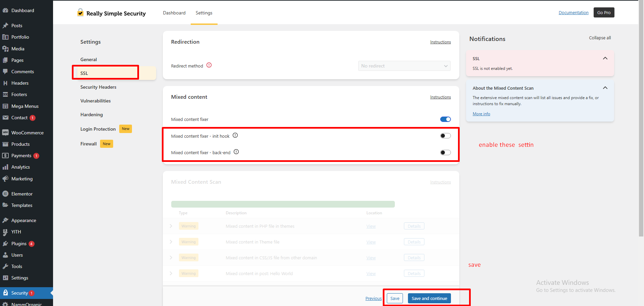Viewport: 644px width, 306px height.
Task: View PHP file in themes location
Action: tap(371, 226)
